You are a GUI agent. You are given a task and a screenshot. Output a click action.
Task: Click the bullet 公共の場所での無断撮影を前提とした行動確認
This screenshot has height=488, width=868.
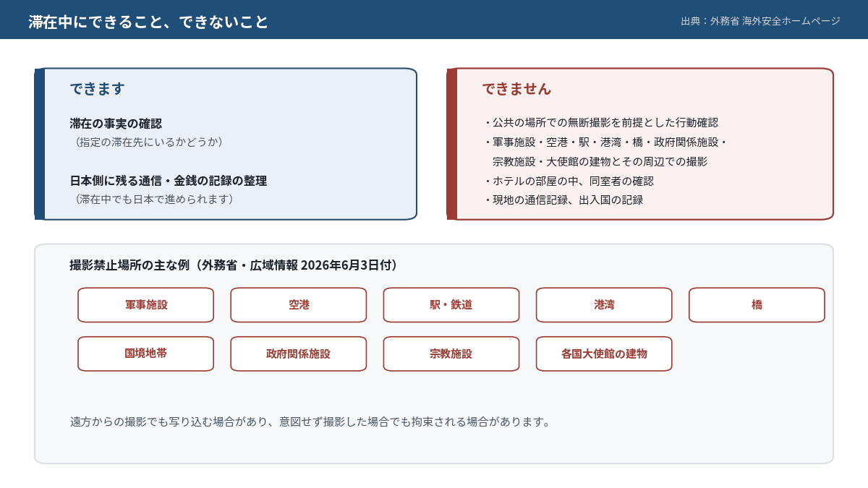tap(600, 123)
